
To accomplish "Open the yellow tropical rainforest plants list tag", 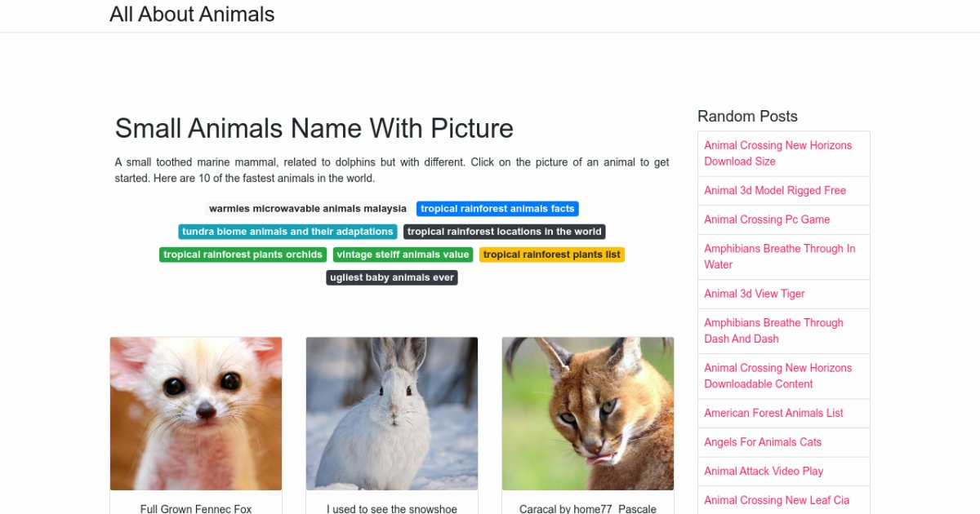I will pos(551,255).
